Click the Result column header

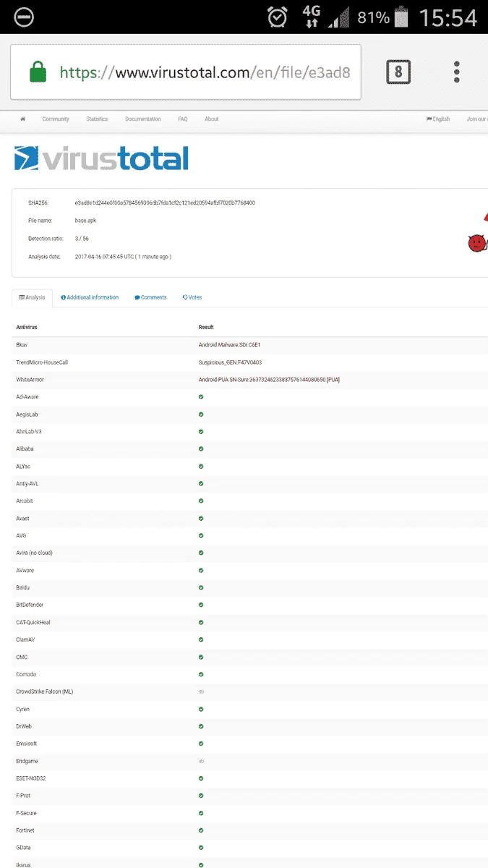click(x=206, y=327)
